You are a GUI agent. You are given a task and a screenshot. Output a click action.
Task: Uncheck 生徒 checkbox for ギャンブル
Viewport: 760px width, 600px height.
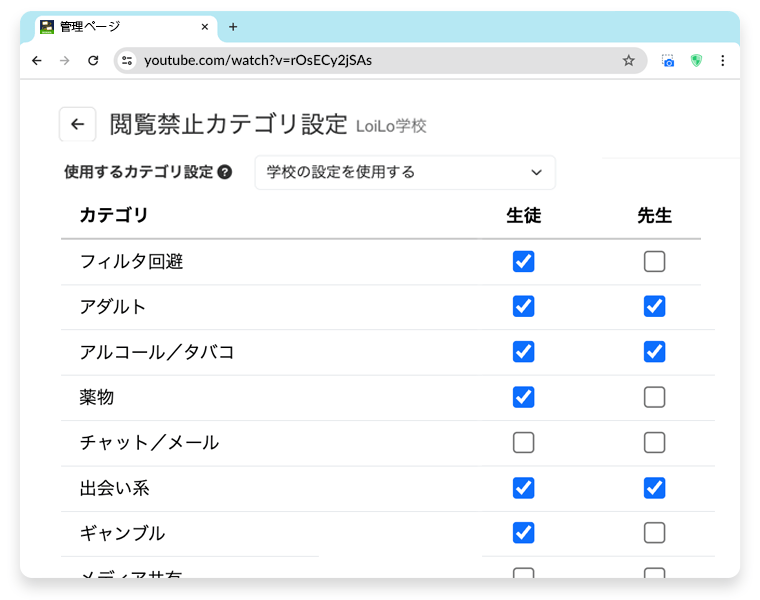(x=523, y=533)
